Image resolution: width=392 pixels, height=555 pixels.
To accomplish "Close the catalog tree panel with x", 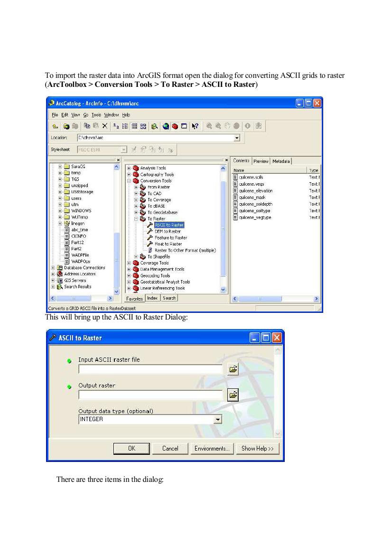I will click(x=118, y=160).
